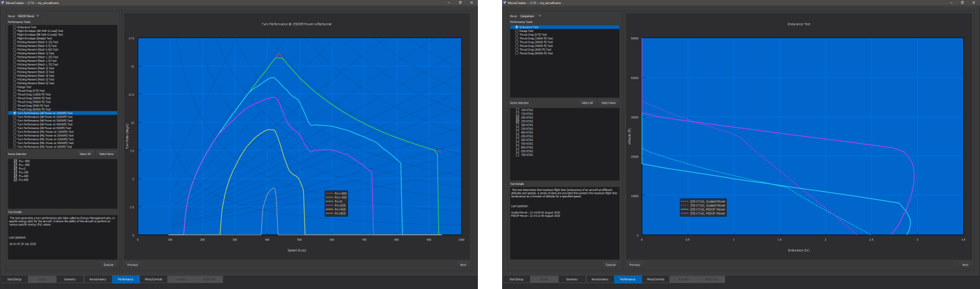Select Turn Performance (ML Power at 15000ft) Test
Image resolution: width=980 pixels, height=289 pixels.
[15, 131]
